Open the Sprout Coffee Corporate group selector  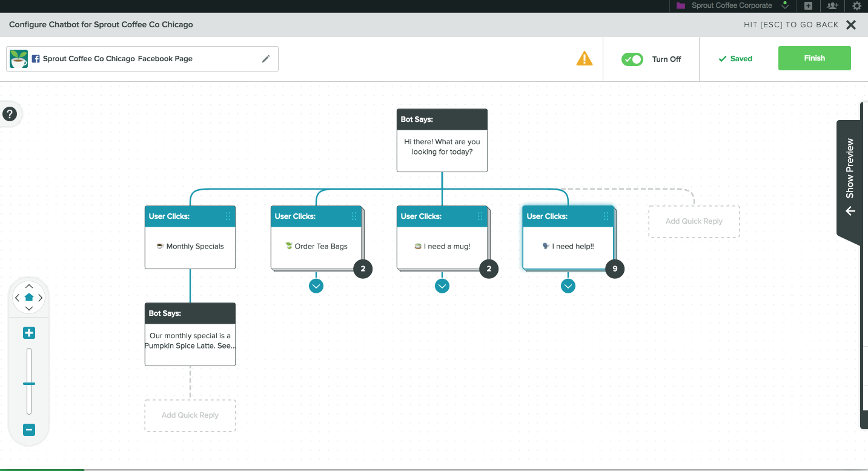pos(732,5)
